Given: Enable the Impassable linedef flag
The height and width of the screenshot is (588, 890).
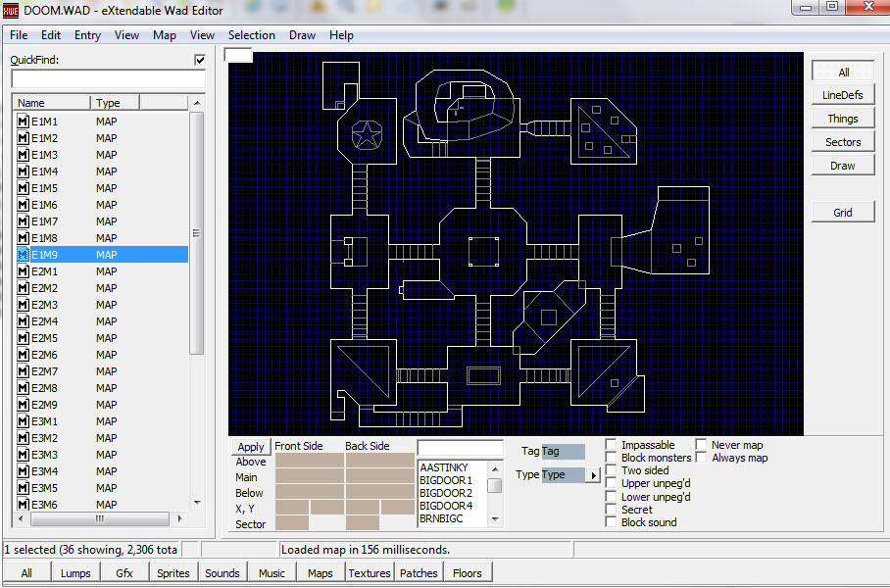Looking at the screenshot, I should (612, 445).
